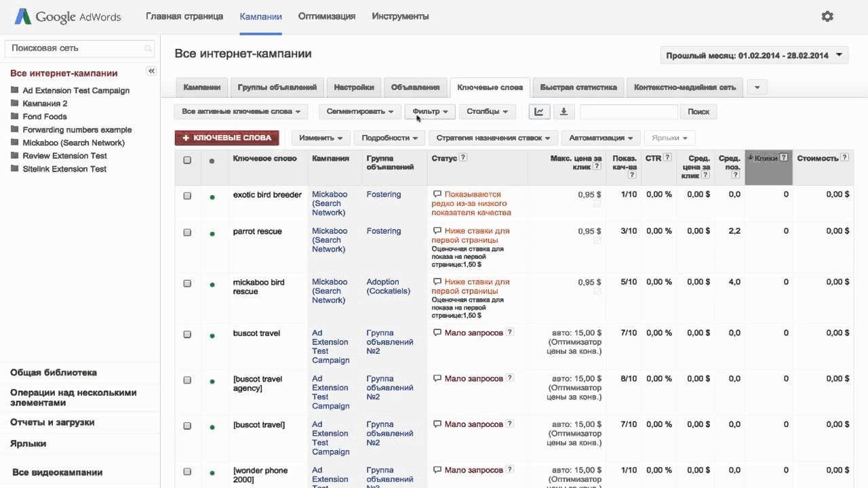868x488 pixels.
Task: Select checkbox for [wonder phone 2000]
Action: pos(187,472)
